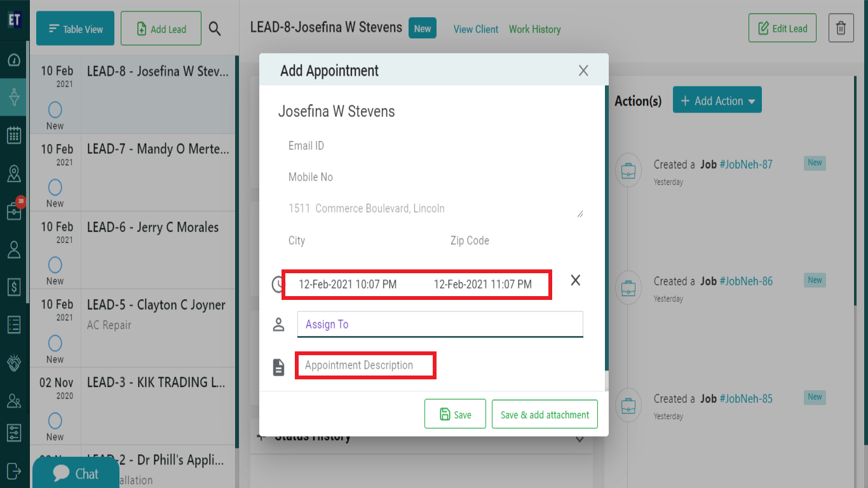
Task: Click the clock icon beside dates
Action: (278, 285)
